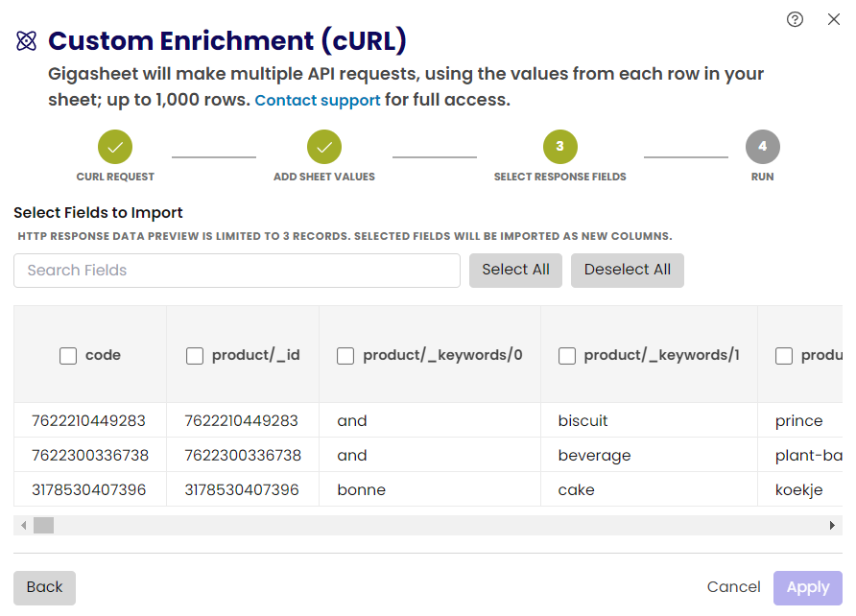Check the product/_keywords/0 checkbox
The width and height of the screenshot is (856, 616).
(345, 355)
